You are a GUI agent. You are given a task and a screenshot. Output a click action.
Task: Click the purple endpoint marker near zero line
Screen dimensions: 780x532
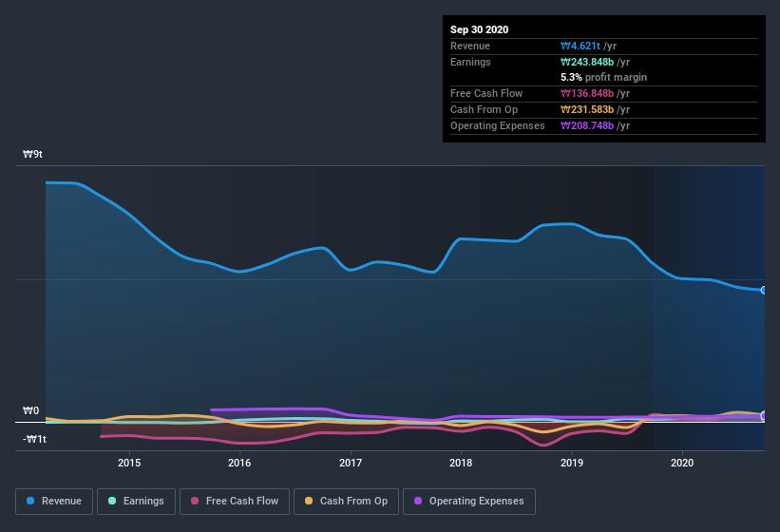764,416
